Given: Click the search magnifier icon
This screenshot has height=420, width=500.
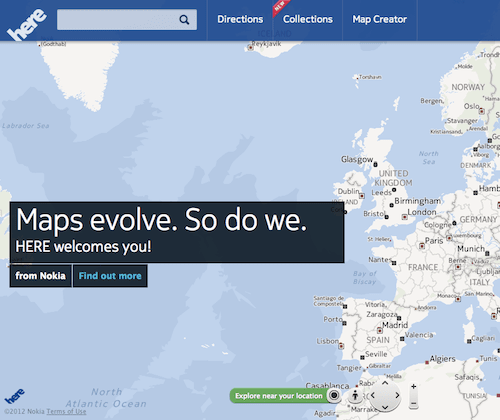Looking at the screenshot, I should 184,20.
